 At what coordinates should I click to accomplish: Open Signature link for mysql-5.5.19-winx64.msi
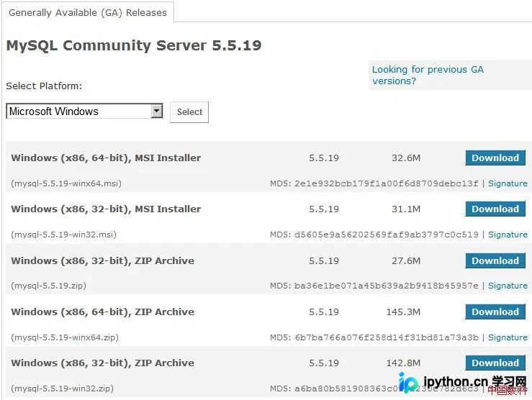tap(508, 183)
